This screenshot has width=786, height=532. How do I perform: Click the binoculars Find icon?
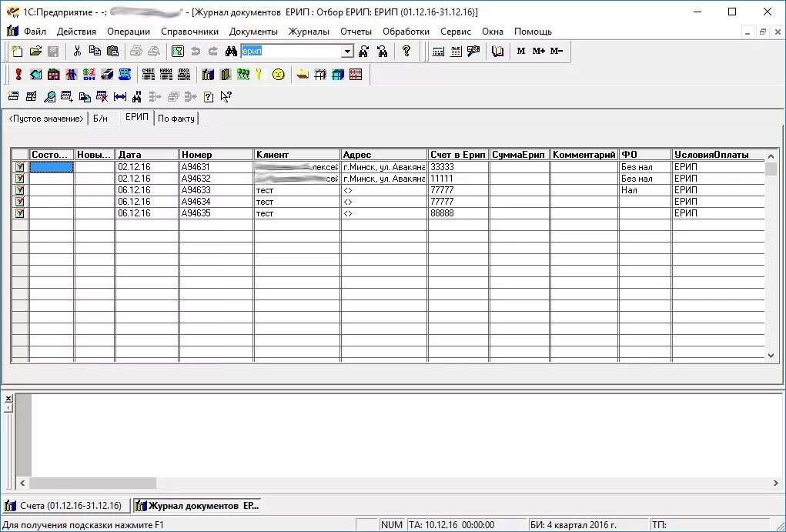[231, 51]
